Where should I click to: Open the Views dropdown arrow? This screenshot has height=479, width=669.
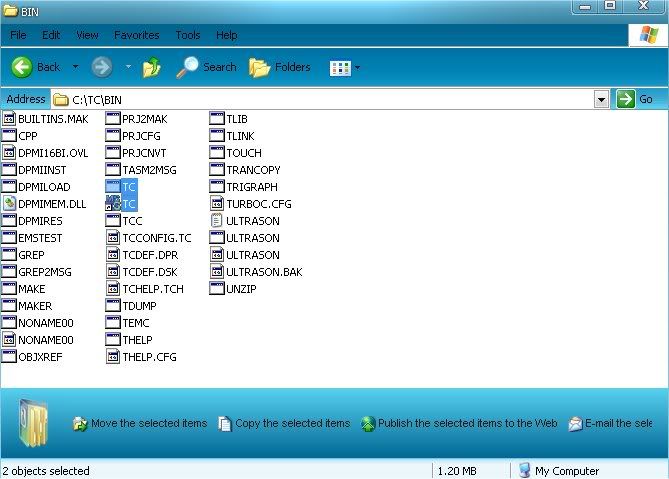tap(358, 67)
